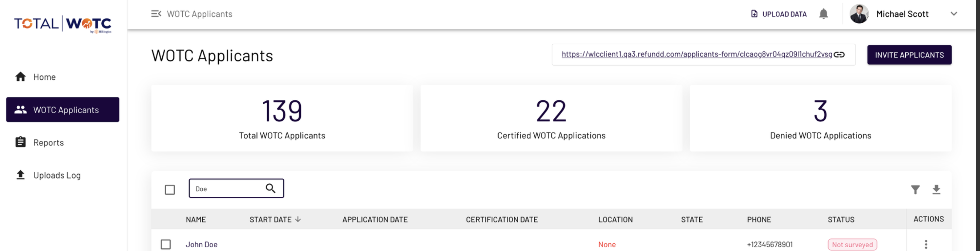Image resolution: width=980 pixels, height=251 pixels.
Task: Sort by Start Date descending arrow
Action: (x=298, y=219)
